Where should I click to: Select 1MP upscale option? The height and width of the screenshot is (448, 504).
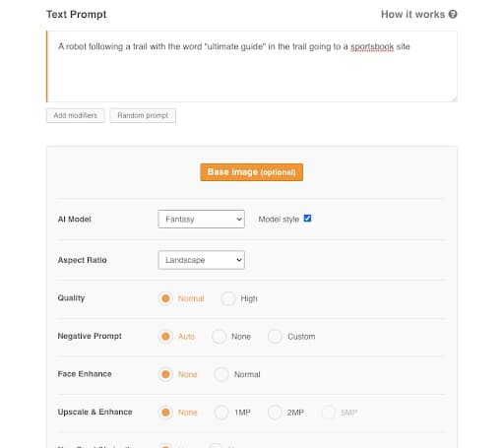tap(221, 413)
